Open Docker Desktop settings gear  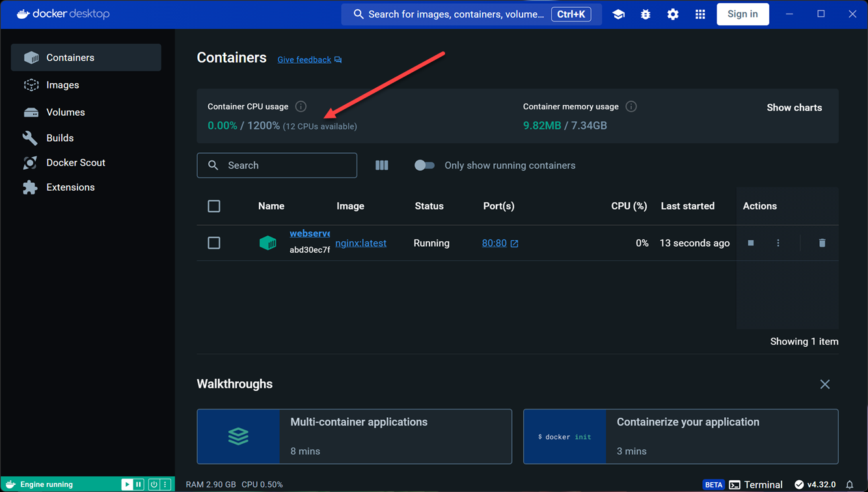[x=673, y=14]
